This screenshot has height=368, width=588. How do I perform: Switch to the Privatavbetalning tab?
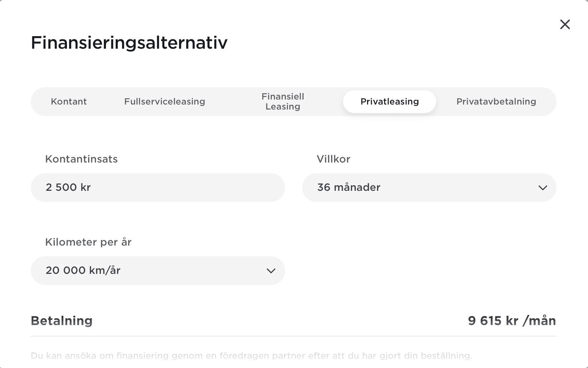496,102
